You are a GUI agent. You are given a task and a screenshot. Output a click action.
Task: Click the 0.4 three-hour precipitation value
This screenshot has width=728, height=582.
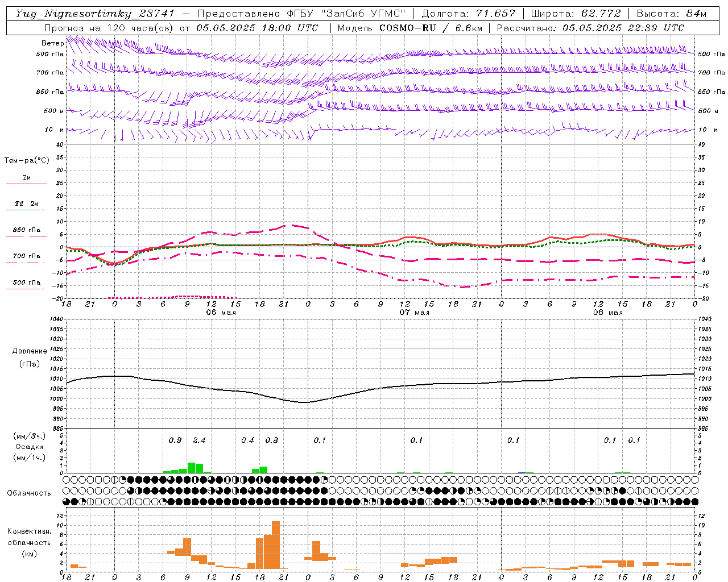click(x=247, y=440)
